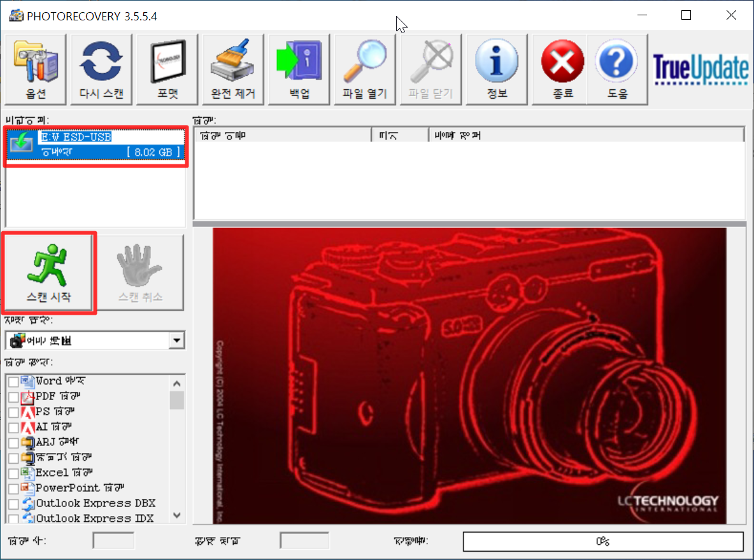Enable the PS file type checkbox
Viewport: 754px width, 560px height.
point(13,412)
